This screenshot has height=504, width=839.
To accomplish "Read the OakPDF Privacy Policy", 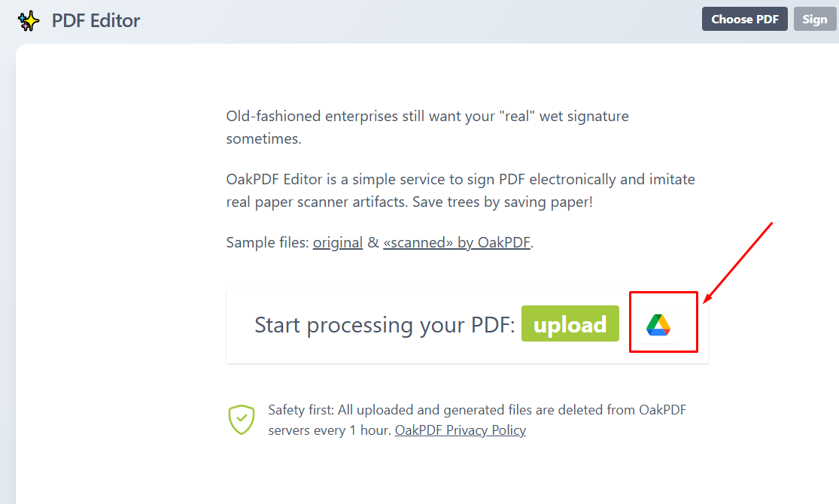I will point(460,430).
